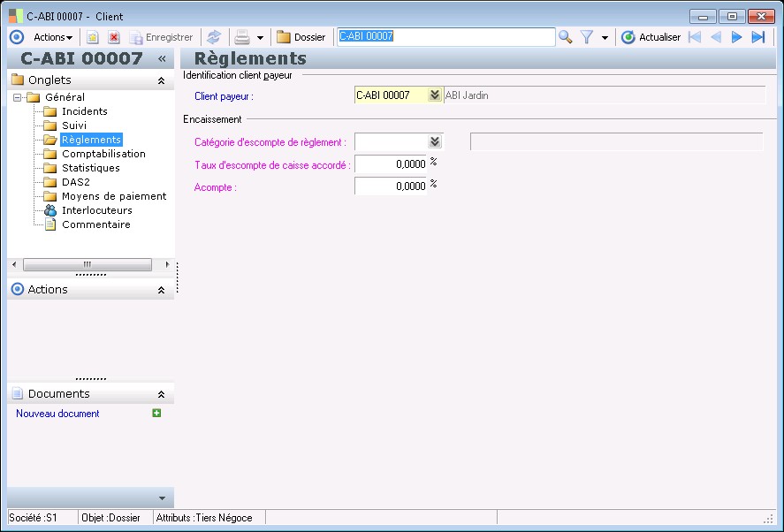Go to the first record
The width and height of the screenshot is (784, 532).
pyautogui.click(x=695, y=37)
